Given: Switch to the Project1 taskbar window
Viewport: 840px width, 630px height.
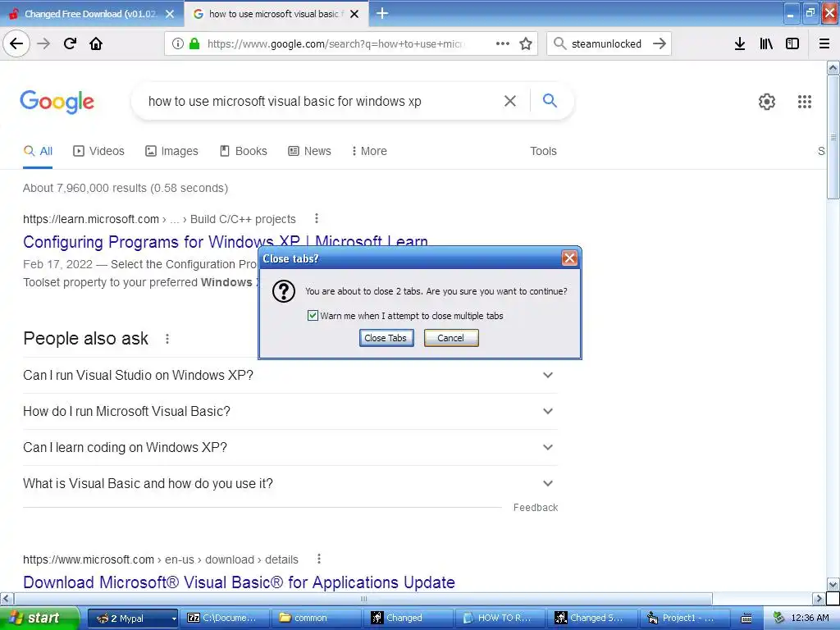Looking at the screenshot, I should tap(685, 619).
